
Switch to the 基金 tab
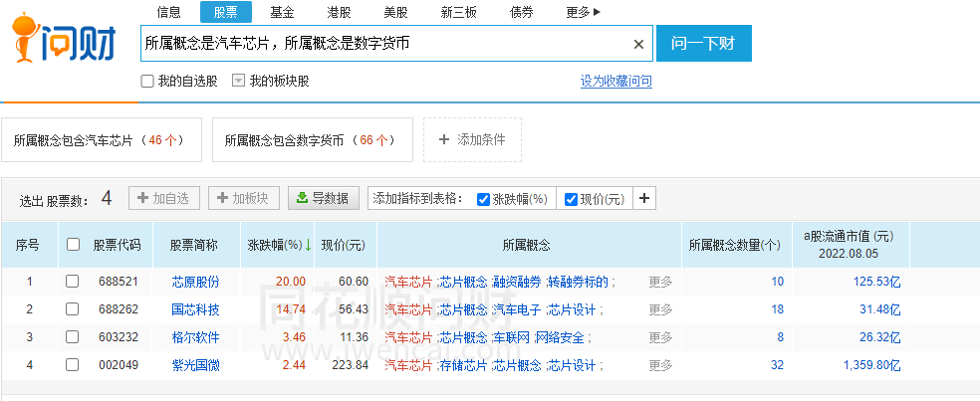[282, 13]
